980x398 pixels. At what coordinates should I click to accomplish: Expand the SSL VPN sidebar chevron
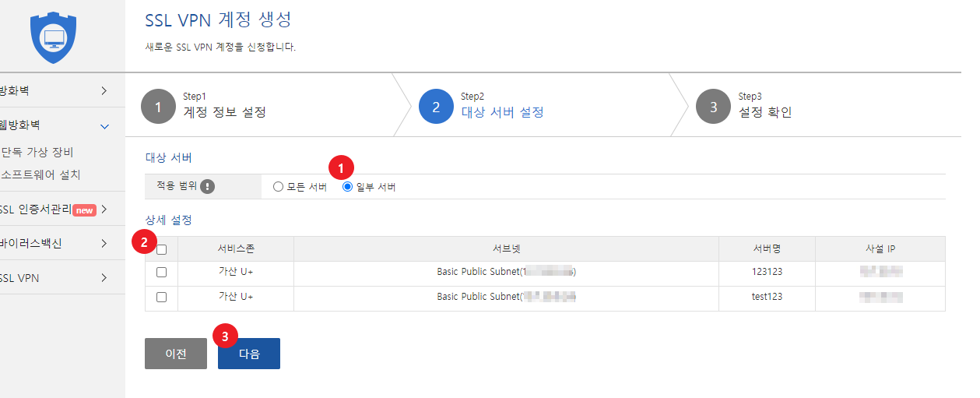click(x=104, y=277)
